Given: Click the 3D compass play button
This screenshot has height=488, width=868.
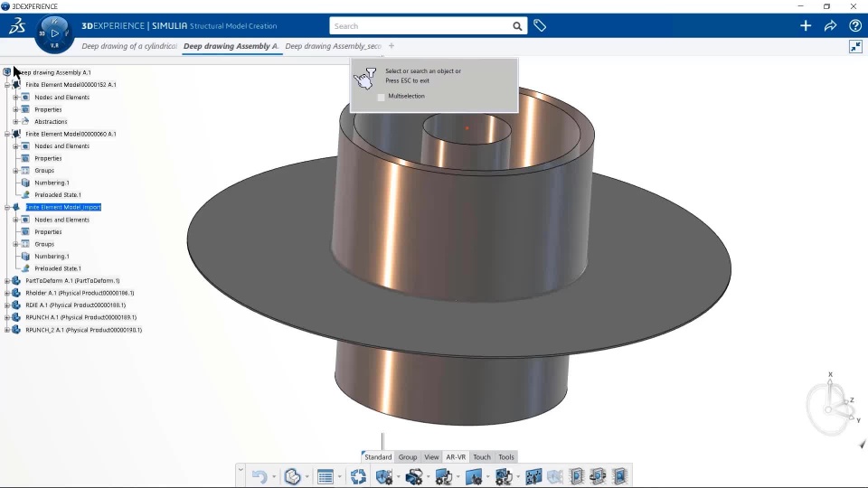Looking at the screenshot, I should tap(54, 33).
